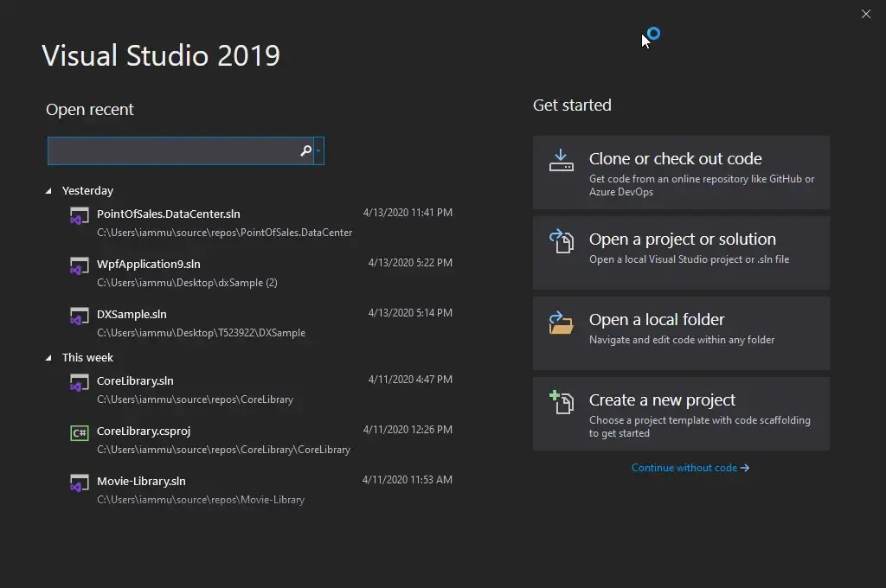Choose Clone or check out code
886x588 pixels.
(x=675, y=159)
